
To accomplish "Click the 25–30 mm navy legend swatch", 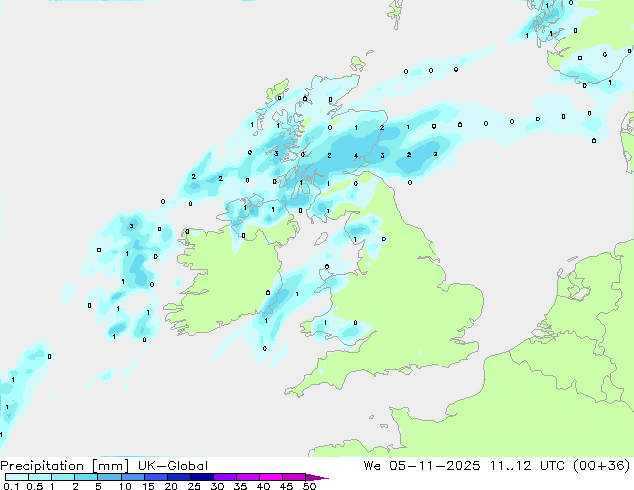I will pos(201,477).
